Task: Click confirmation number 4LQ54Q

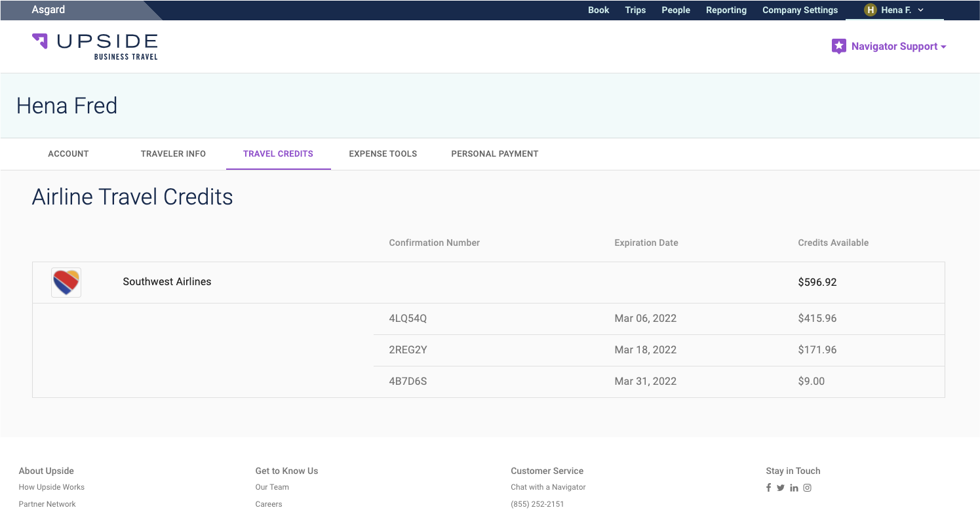Action: [x=408, y=319]
